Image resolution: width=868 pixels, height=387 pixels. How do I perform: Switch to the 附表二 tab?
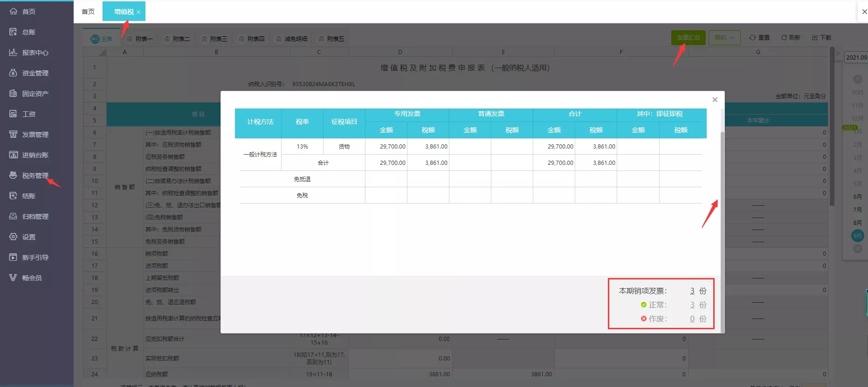pos(177,39)
